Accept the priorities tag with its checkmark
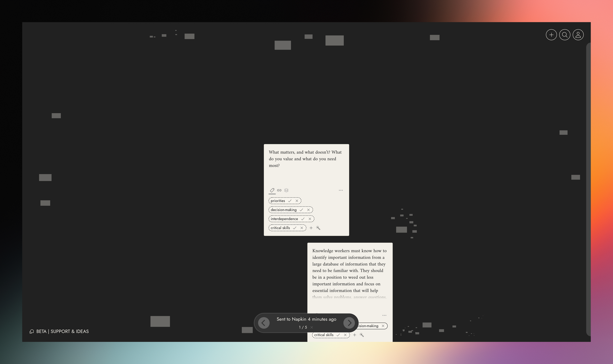 290,201
